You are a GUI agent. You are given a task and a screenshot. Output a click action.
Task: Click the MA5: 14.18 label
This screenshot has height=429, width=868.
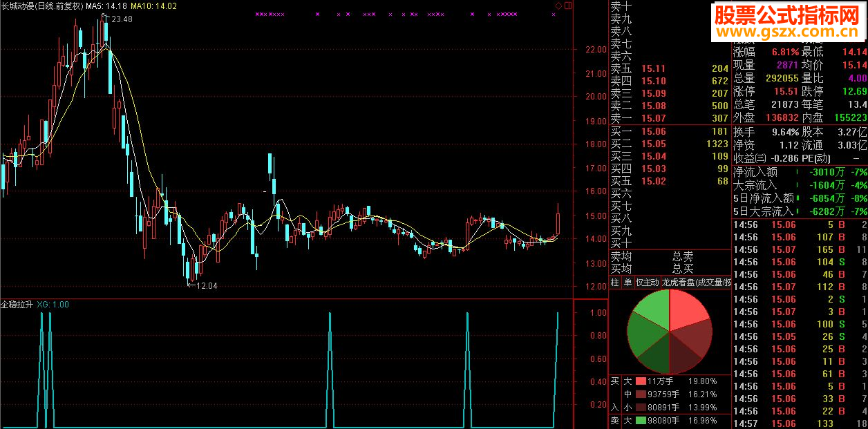pyautogui.click(x=106, y=6)
